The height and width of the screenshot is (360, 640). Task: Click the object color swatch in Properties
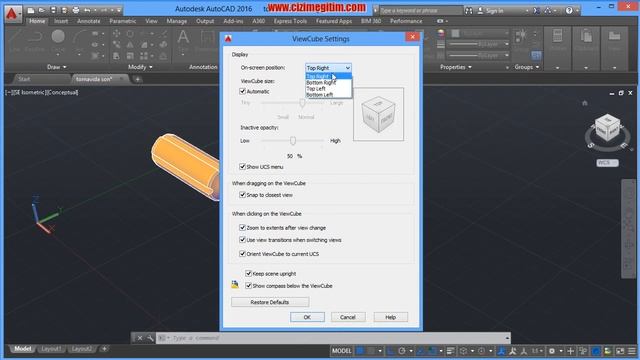456,33
